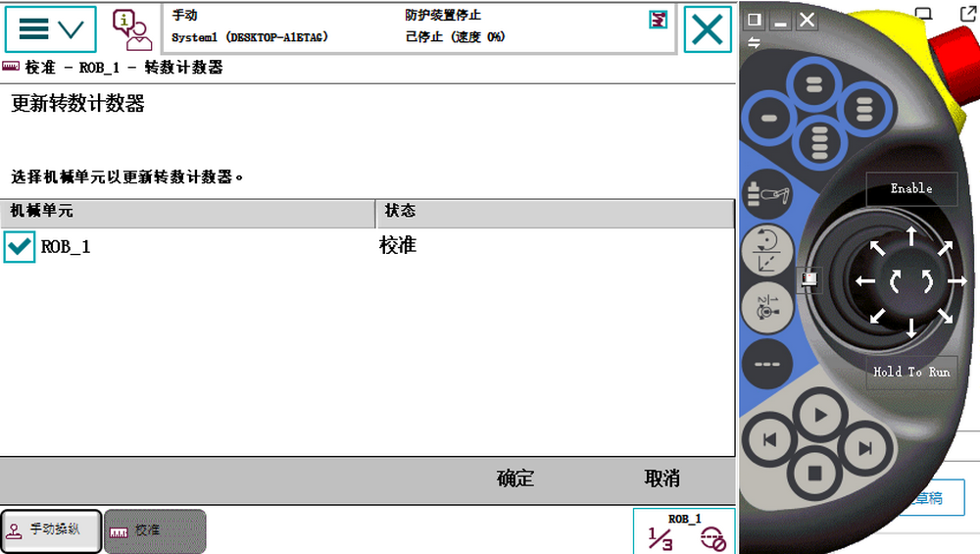This screenshot has width=980, height=554.
Task: Click the small status icon in top bar
Action: (658, 20)
